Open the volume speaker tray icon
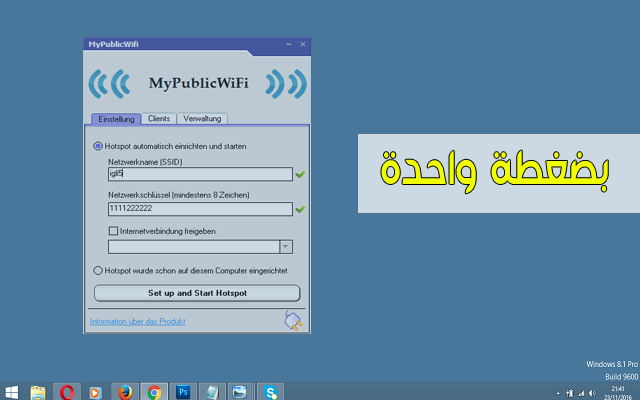The width and height of the screenshot is (640, 400). [x=592, y=394]
